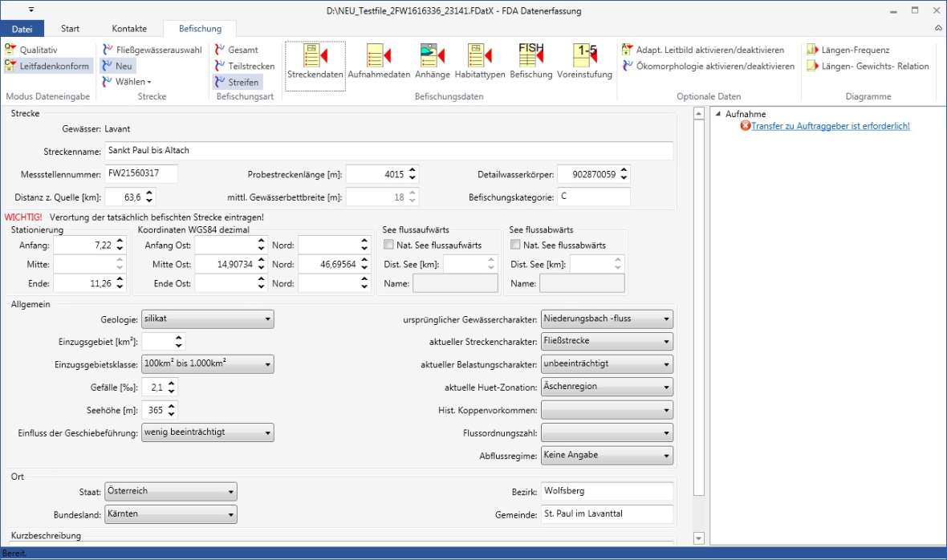Image resolution: width=947 pixels, height=560 pixels.
Task: Click the form scrollbar up arrow
Action: click(x=699, y=113)
